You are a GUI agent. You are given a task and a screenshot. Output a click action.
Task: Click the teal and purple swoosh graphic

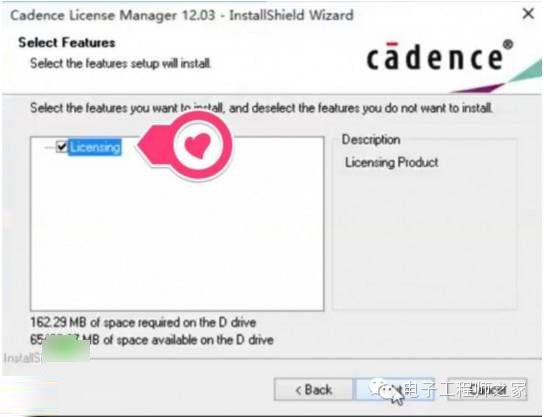(x=497, y=77)
